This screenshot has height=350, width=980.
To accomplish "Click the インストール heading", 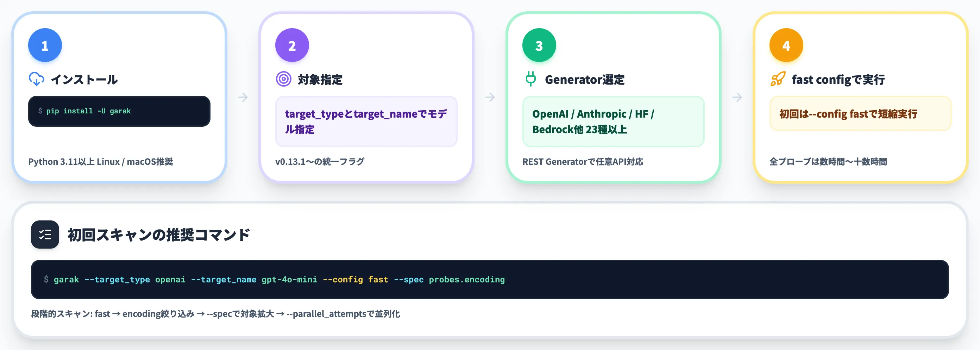I will point(84,80).
